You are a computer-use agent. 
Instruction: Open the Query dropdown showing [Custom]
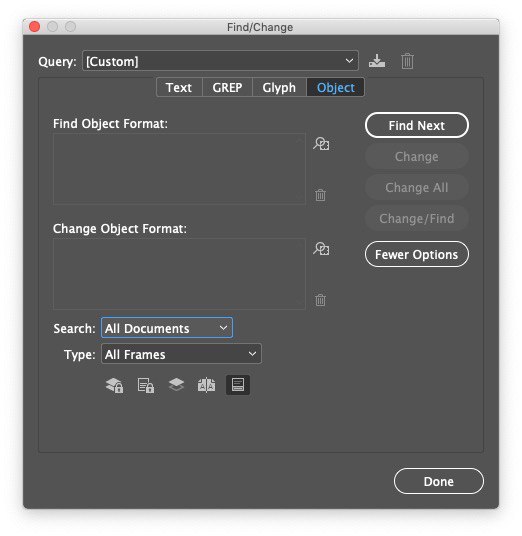click(220, 61)
